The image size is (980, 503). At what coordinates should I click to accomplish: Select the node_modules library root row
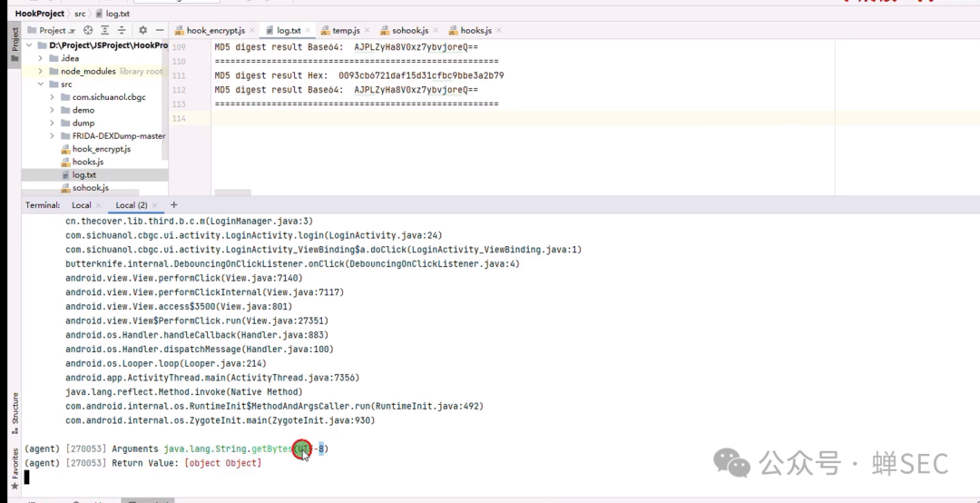click(94, 72)
